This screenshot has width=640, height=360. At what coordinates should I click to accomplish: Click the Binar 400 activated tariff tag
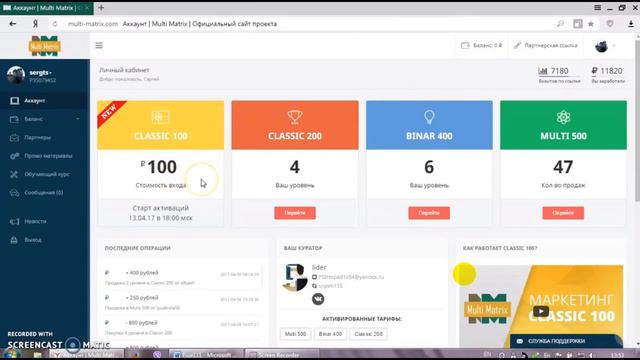click(x=330, y=334)
